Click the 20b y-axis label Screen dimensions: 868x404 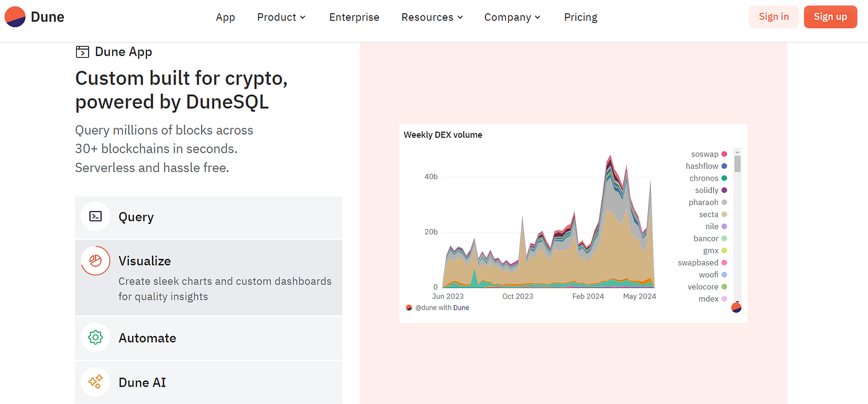(x=431, y=232)
